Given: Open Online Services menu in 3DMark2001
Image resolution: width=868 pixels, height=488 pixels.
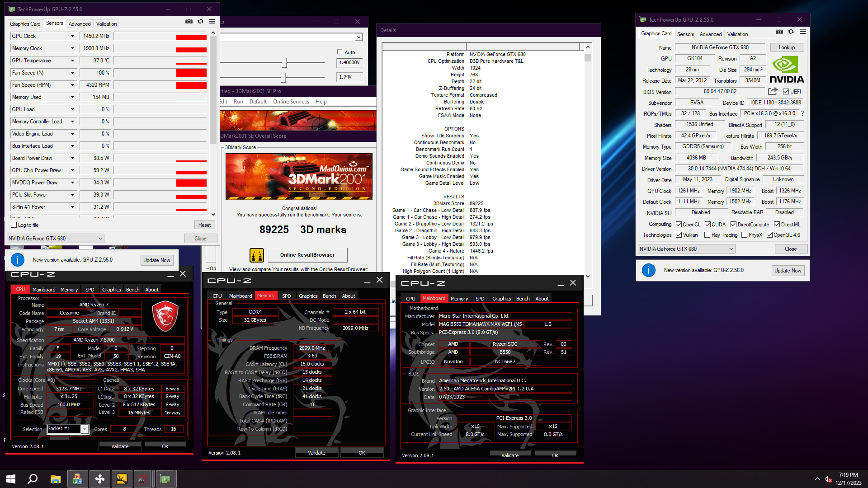Looking at the screenshot, I should (291, 102).
